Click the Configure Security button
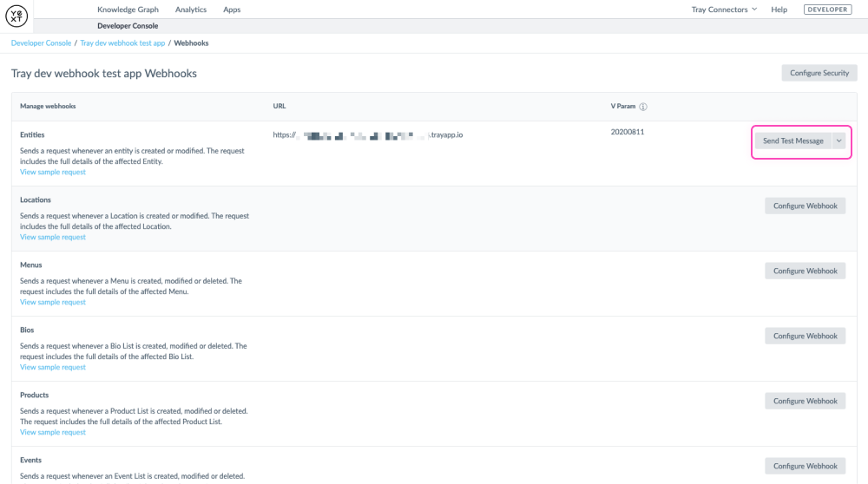868x484 pixels. tap(819, 73)
